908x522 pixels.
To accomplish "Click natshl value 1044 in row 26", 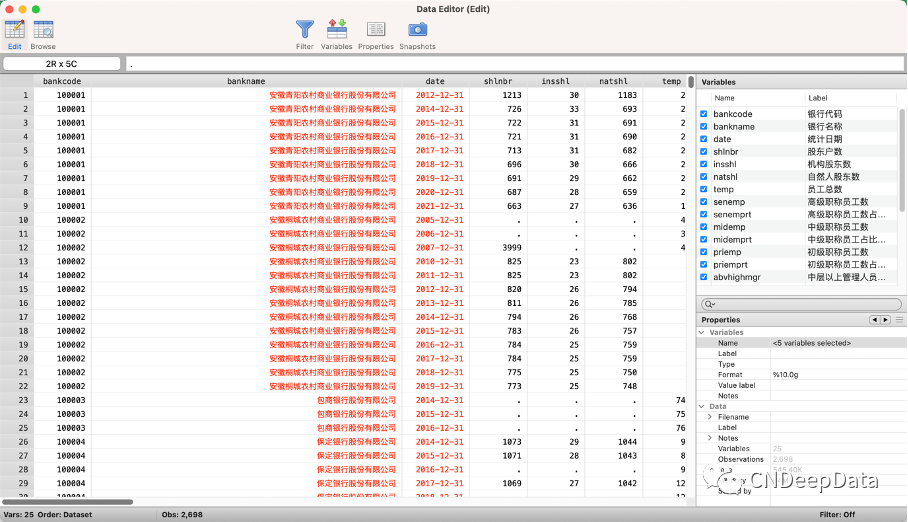I will pos(627,442).
